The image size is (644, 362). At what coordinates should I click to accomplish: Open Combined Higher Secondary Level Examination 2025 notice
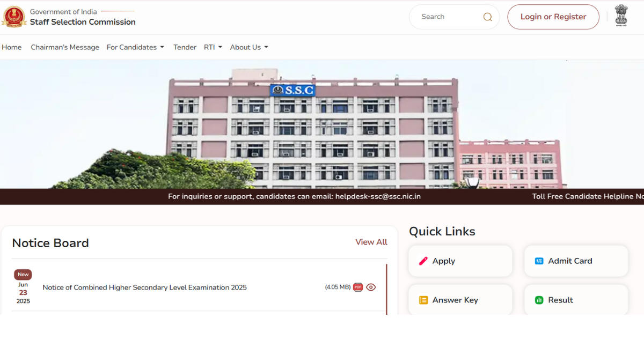pyautogui.click(x=145, y=287)
